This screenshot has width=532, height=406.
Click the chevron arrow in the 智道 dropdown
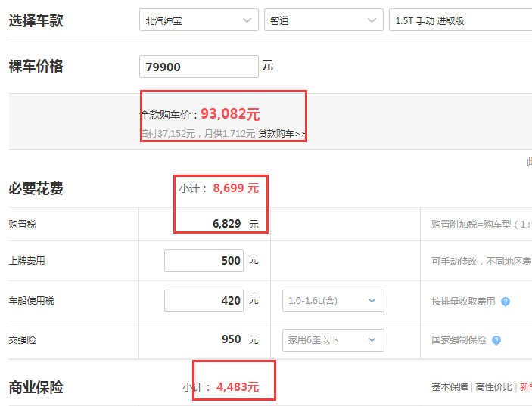tap(372, 20)
